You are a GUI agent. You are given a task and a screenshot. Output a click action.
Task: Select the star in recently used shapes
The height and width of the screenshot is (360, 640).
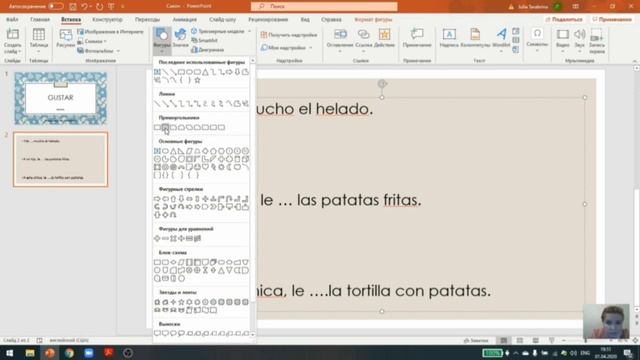point(198,80)
